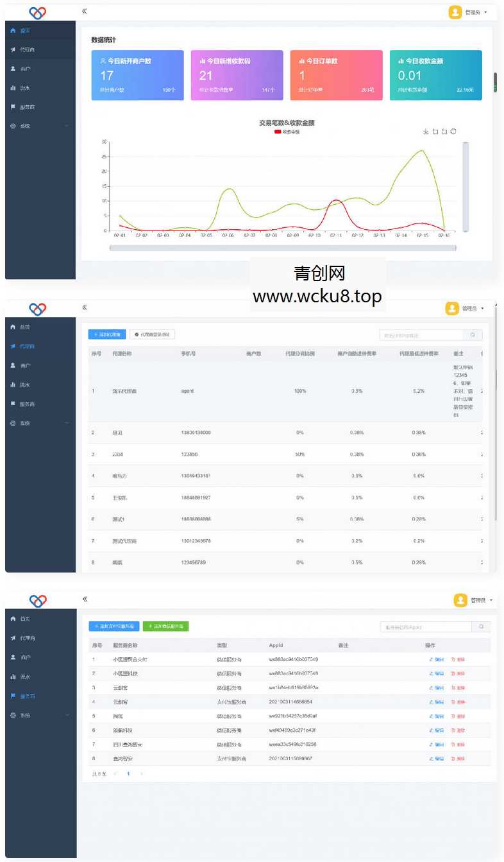Expand 系统 in the service provider panel sidebar
The width and height of the screenshot is (504, 862).
click(40, 715)
